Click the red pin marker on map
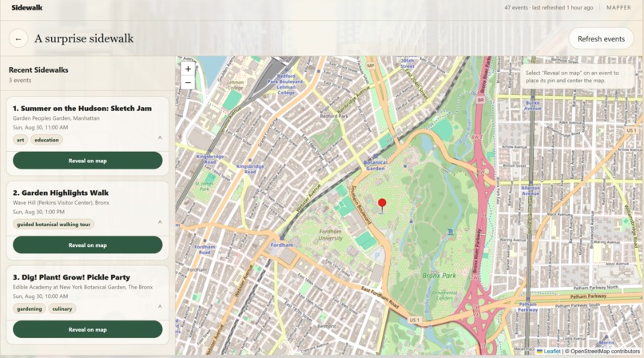 pos(382,205)
